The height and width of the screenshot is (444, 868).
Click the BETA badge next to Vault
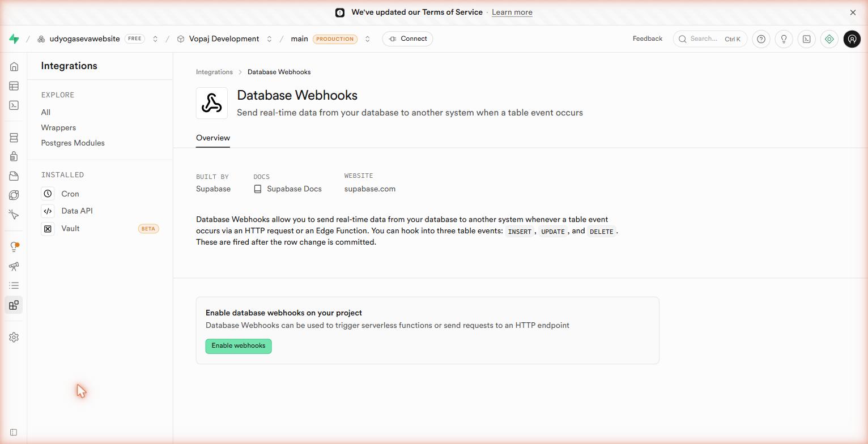point(148,229)
